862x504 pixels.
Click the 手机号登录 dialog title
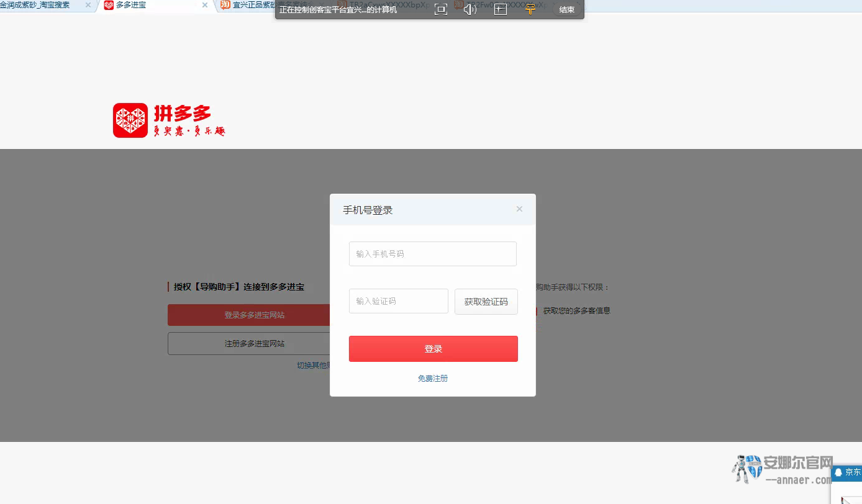368,210
